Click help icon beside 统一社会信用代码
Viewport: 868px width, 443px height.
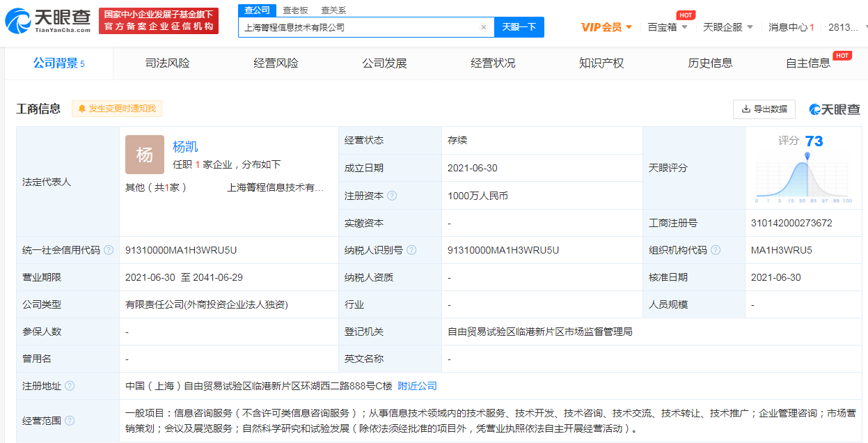click(x=109, y=250)
